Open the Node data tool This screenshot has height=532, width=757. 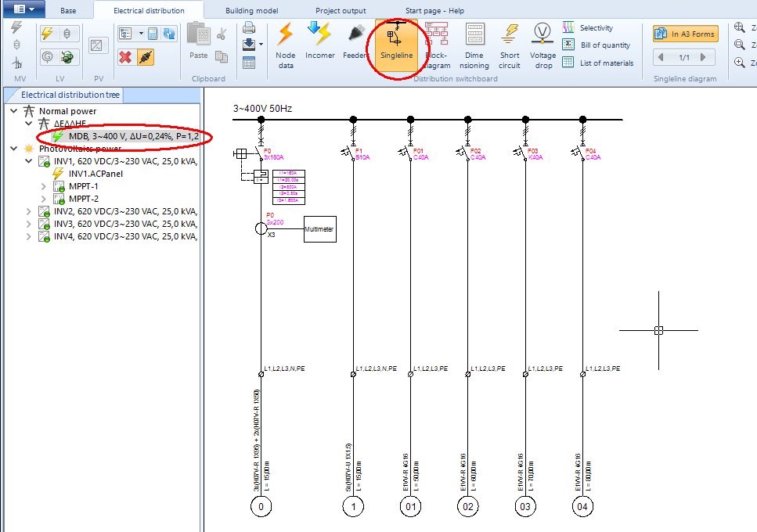tap(285, 45)
